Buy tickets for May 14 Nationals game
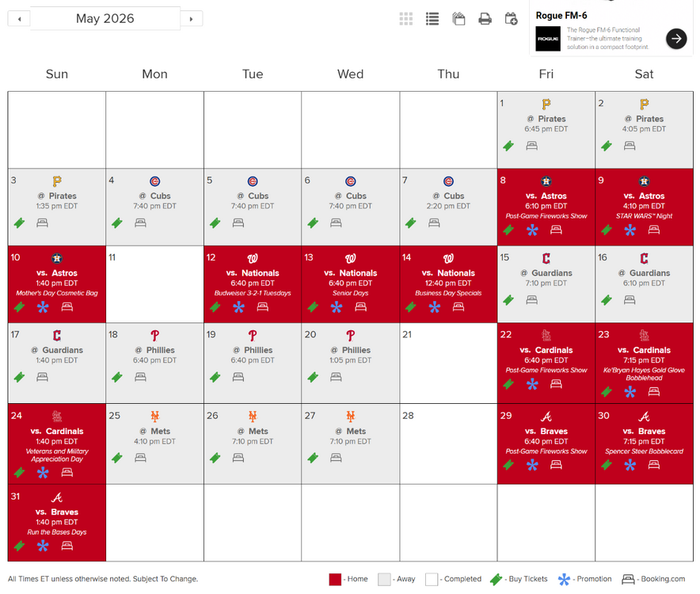This screenshot has height=594, width=700. pyautogui.click(x=411, y=307)
